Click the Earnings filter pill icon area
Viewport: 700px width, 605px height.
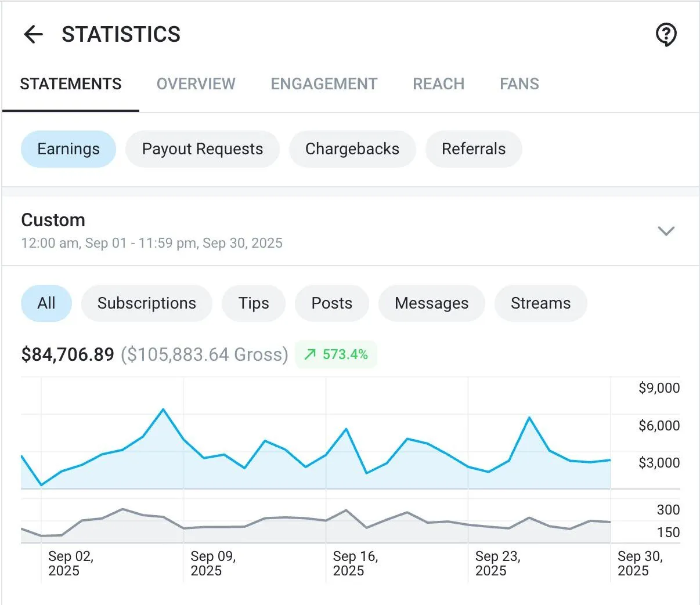click(68, 149)
